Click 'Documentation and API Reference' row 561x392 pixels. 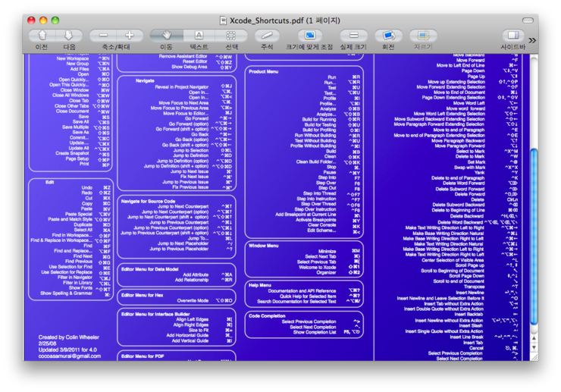314,291
